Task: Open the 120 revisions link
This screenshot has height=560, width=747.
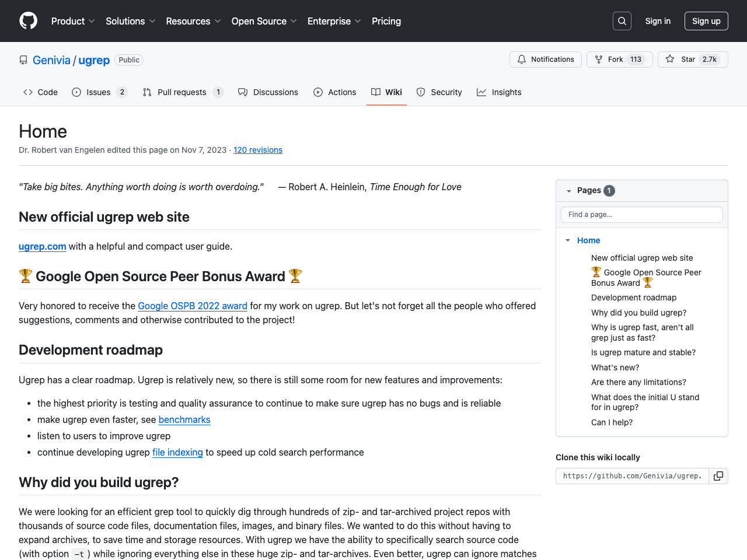Action: pos(258,150)
